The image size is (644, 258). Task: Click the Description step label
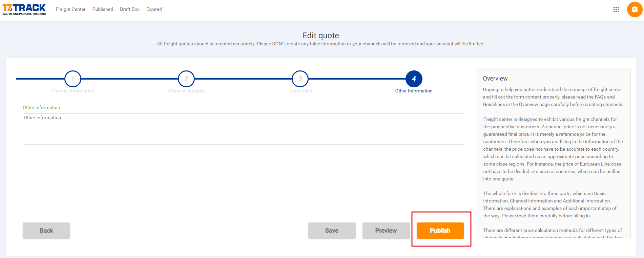pyautogui.click(x=300, y=91)
